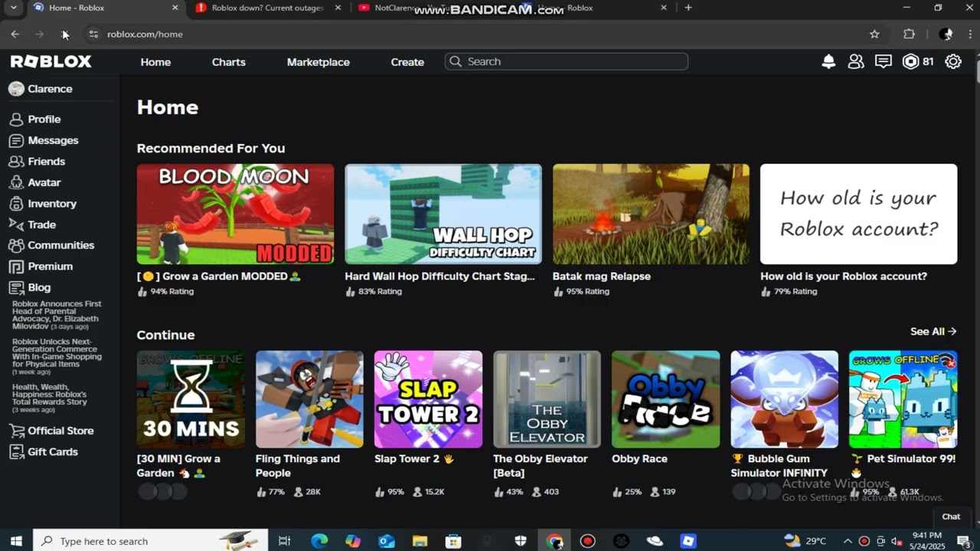This screenshot has width=980, height=551.
Task: Open the friends icon in top bar
Action: click(x=856, y=61)
